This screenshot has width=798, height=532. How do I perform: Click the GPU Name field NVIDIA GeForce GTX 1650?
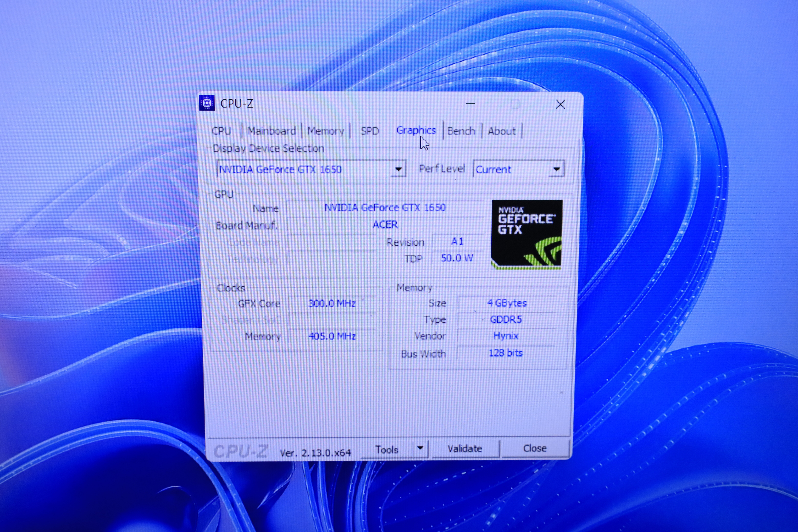click(385, 208)
